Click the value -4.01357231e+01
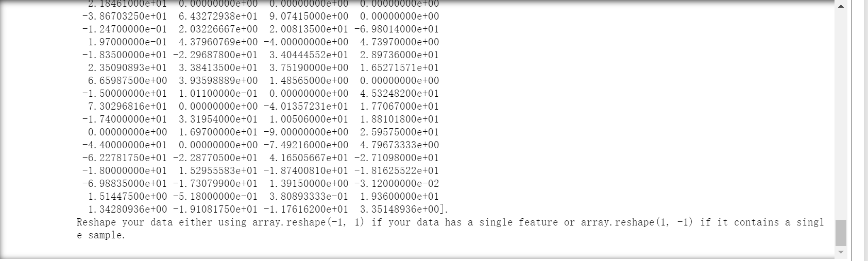The image size is (868, 261). point(306,106)
